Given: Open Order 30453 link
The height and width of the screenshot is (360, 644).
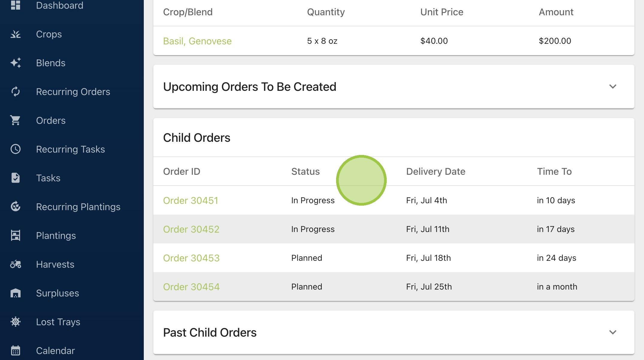Looking at the screenshot, I should 191,258.
